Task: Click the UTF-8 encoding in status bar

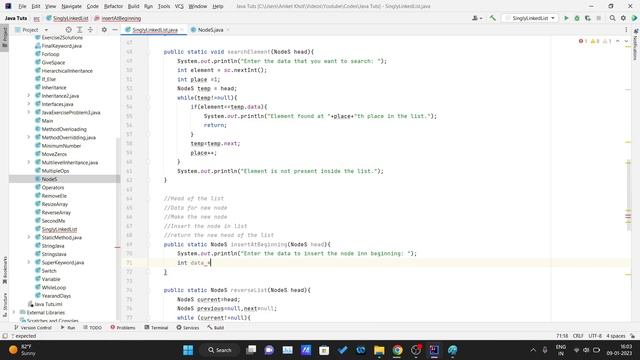Action: tap(595, 336)
